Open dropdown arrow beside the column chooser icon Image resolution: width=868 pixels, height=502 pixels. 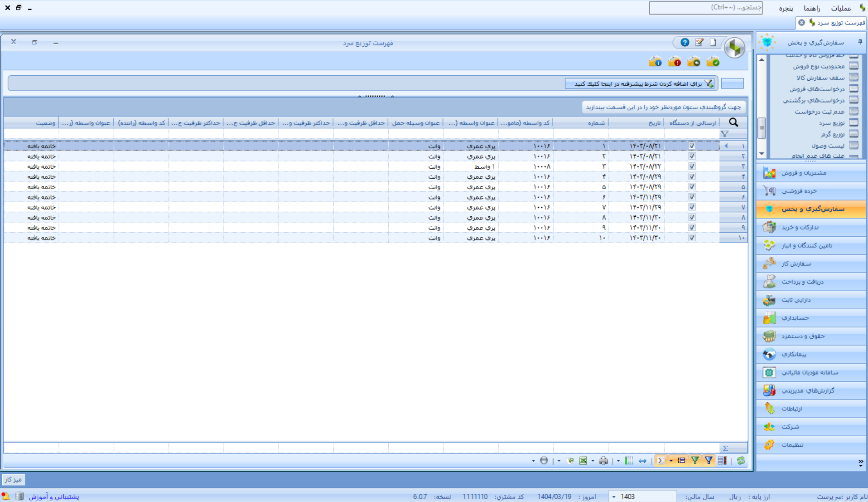(x=618, y=461)
